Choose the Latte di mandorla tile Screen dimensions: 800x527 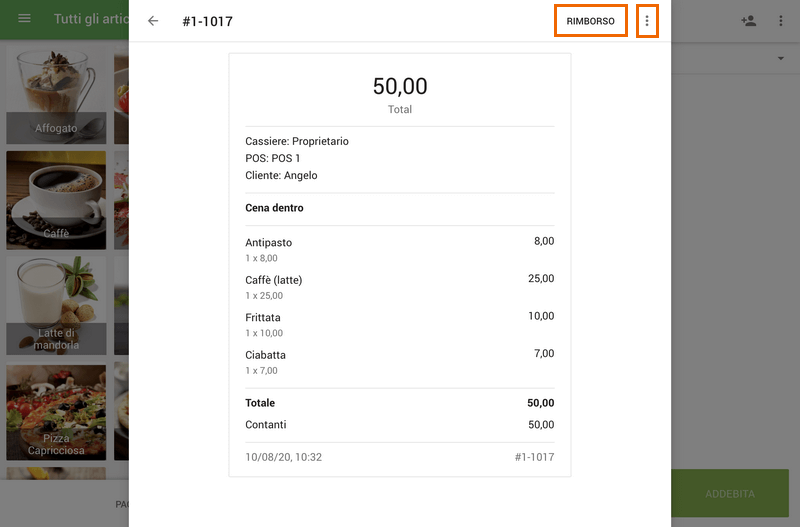pos(56,306)
